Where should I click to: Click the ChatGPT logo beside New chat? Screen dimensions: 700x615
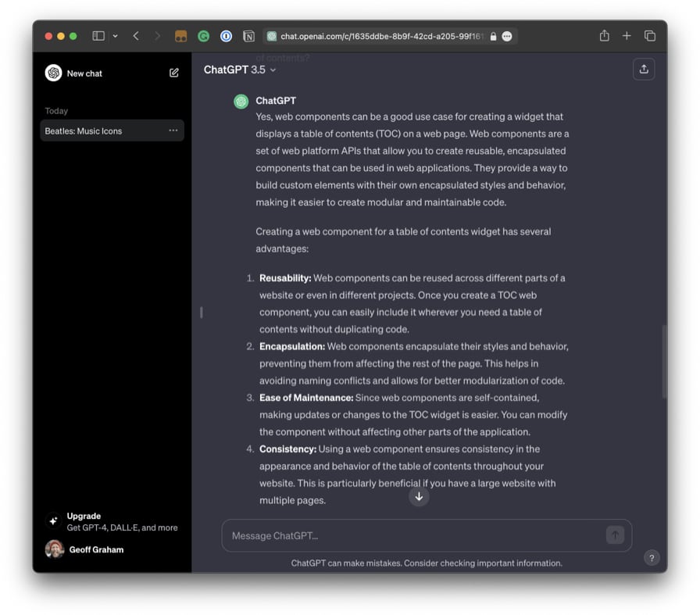tap(53, 73)
